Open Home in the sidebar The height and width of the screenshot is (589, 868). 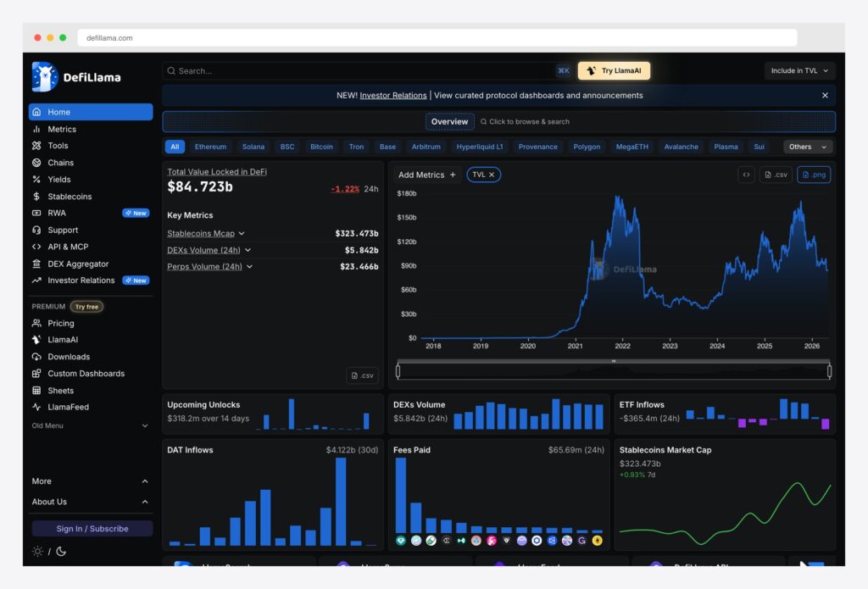(90, 112)
